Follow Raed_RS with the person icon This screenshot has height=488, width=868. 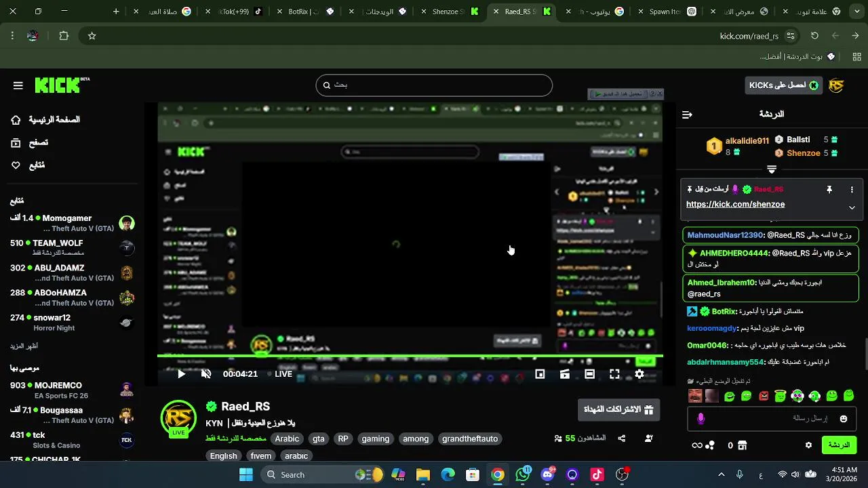[x=648, y=439]
